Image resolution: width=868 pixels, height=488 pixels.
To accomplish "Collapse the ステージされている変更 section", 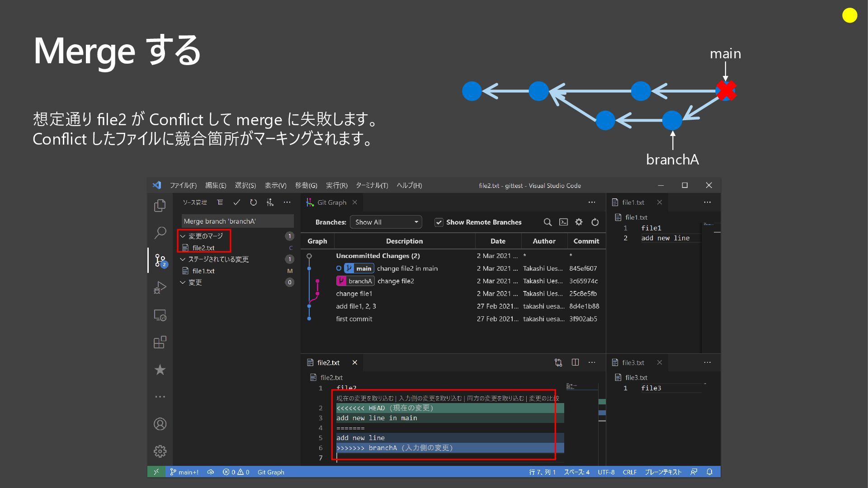I will [183, 259].
